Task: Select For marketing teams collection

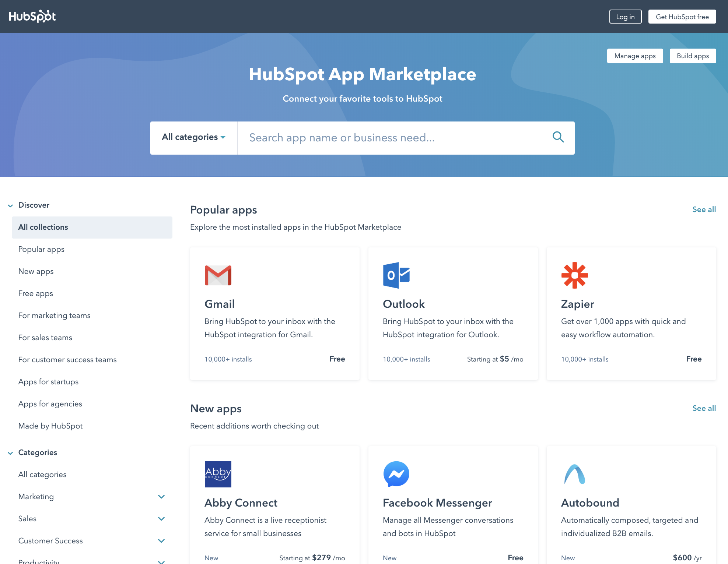Action: [55, 316]
